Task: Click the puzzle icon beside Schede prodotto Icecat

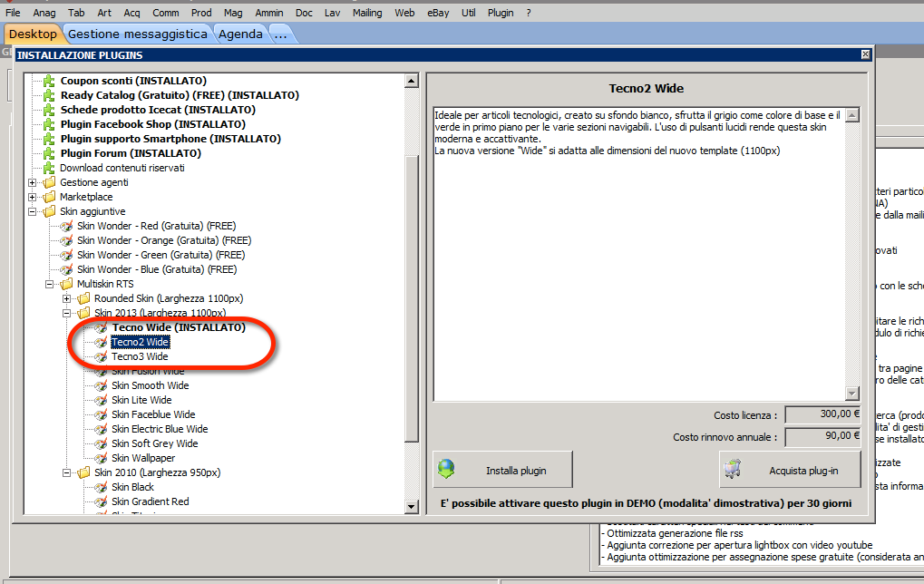Action: point(49,110)
